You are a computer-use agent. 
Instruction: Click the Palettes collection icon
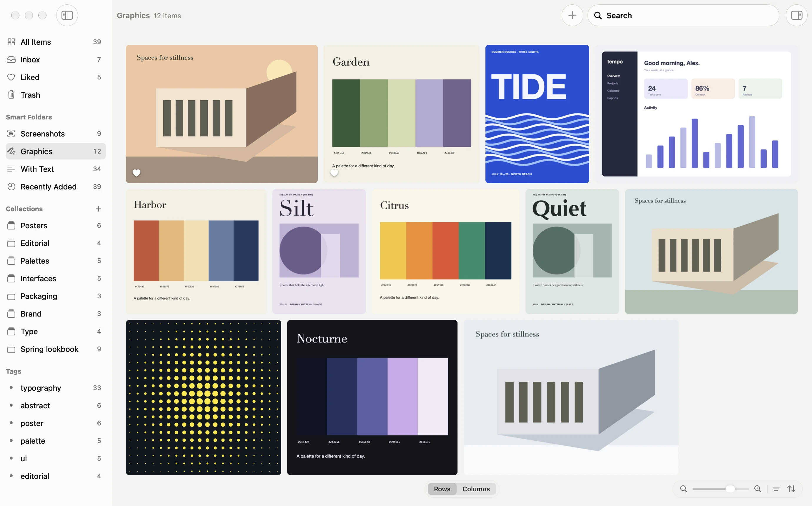click(x=11, y=261)
